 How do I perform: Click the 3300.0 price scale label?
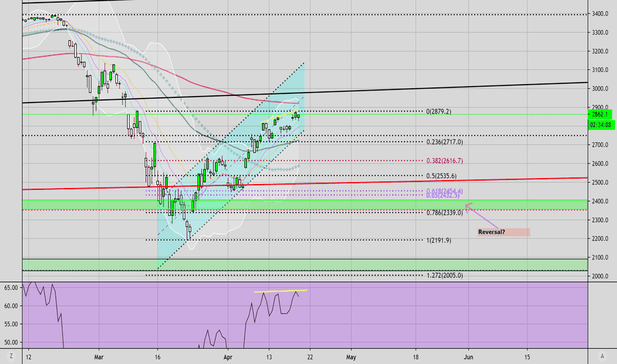[600, 32]
